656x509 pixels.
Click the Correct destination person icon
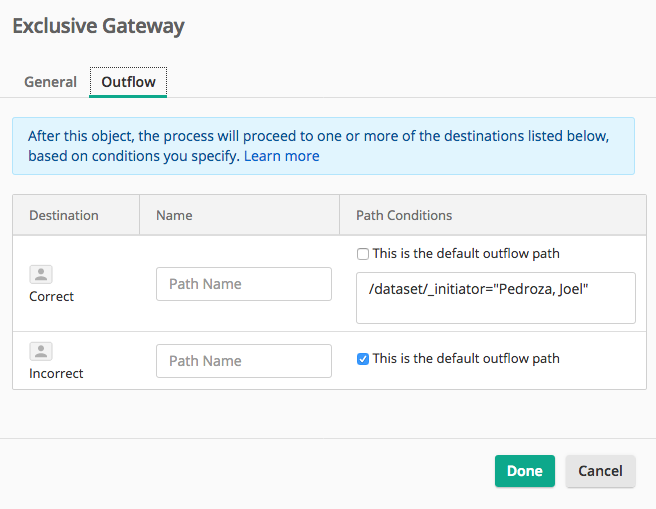click(41, 274)
